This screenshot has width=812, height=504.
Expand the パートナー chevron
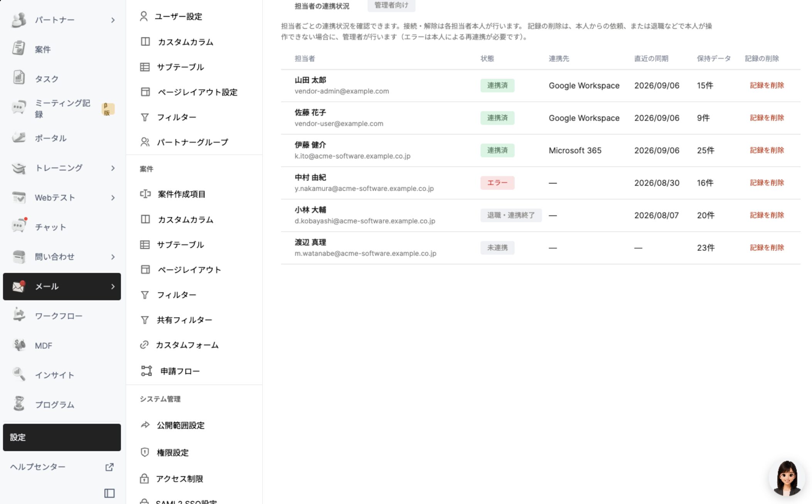(x=113, y=20)
